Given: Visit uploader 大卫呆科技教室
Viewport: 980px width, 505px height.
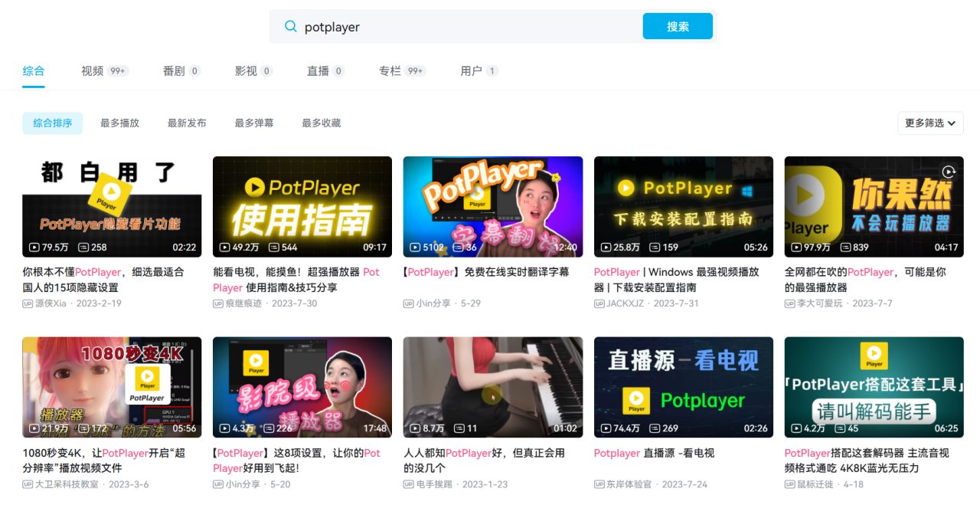Looking at the screenshot, I should (67, 484).
